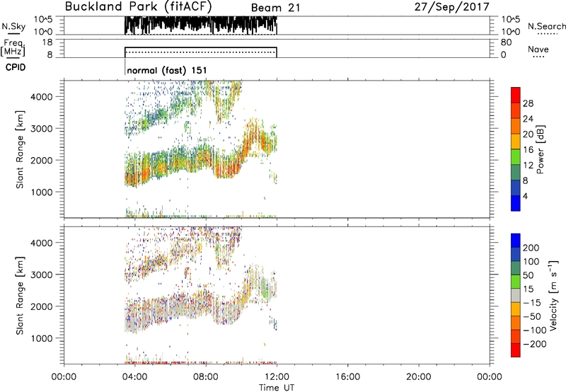Click the 4000 tick in the power panel
Image resolution: width=566 pixels, height=392 pixels.
pyautogui.click(x=42, y=97)
